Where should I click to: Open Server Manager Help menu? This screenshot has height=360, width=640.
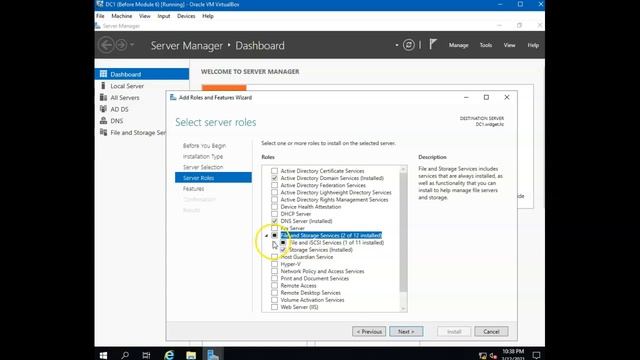click(x=533, y=45)
